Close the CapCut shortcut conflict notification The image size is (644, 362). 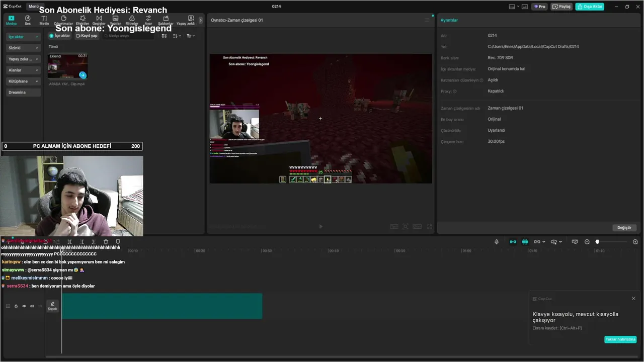(633, 299)
